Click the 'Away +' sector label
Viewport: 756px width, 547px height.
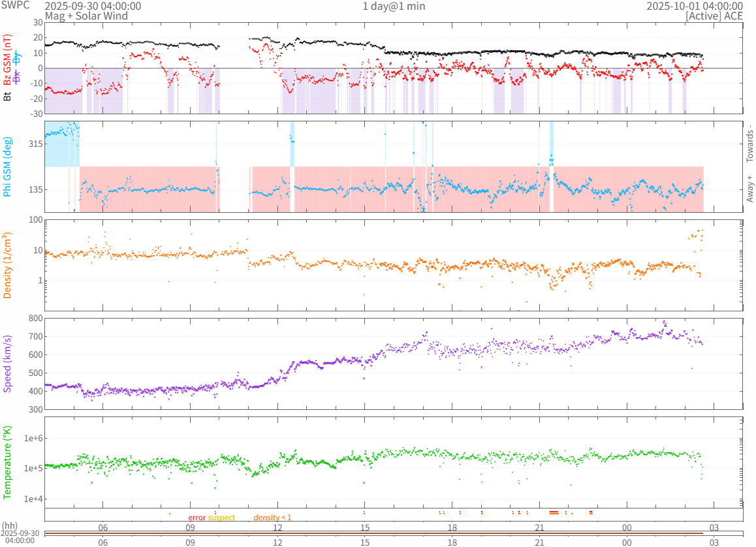point(749,189)
